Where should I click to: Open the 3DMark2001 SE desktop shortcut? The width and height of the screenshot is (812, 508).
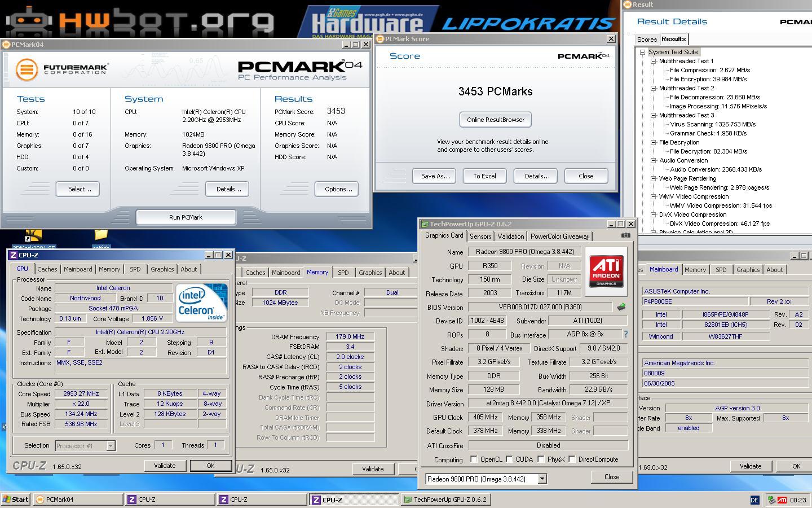pos(33,238)
